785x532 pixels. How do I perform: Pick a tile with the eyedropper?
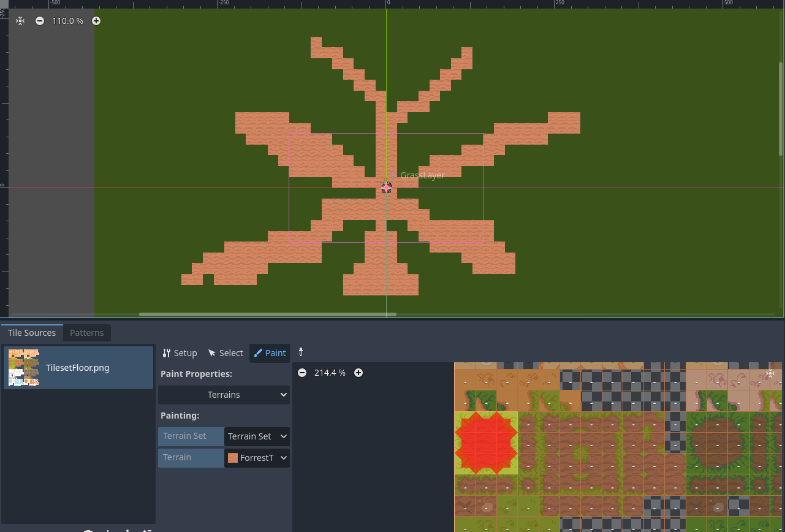coord(301,352)
